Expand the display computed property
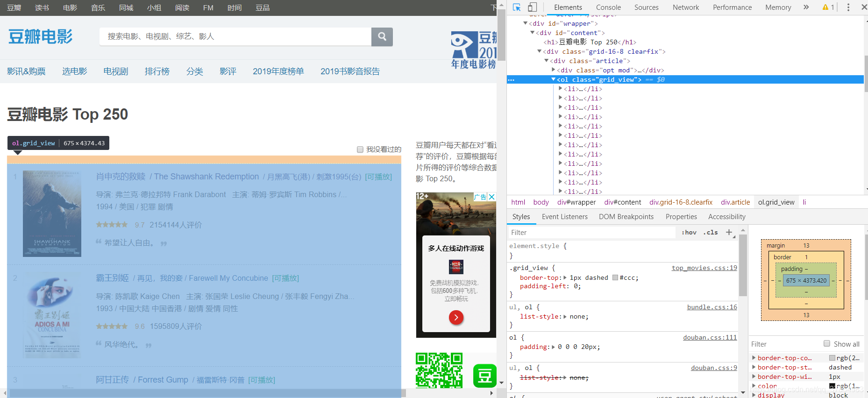Image resolution: width=868 pixels, height=398 pixels. pyautogui.click(x=754, y=395)
